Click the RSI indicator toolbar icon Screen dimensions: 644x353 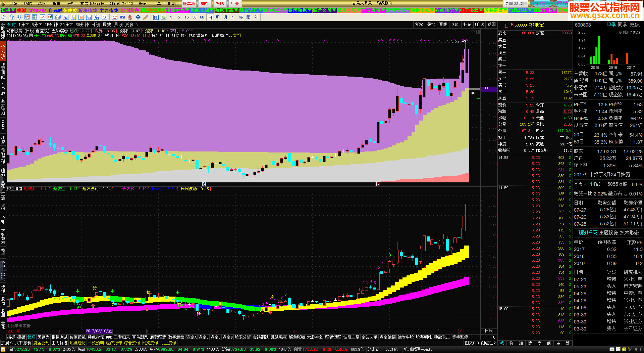tap(122, 17)
